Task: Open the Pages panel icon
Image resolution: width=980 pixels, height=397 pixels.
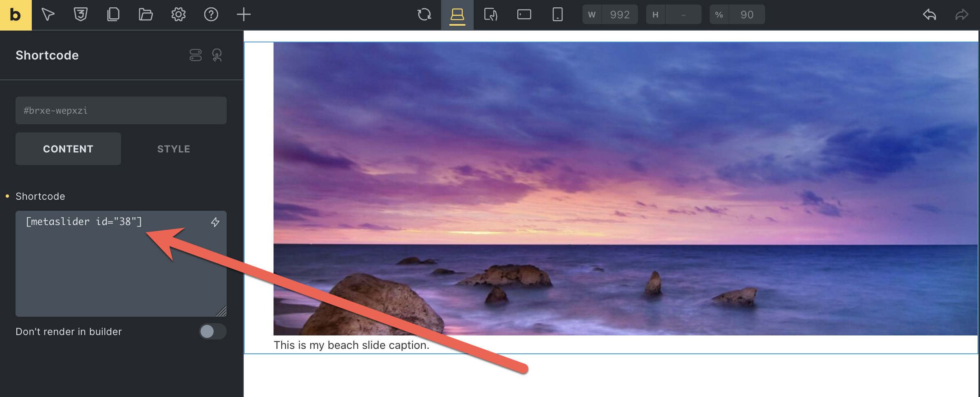Action: (x=113, y=15)
